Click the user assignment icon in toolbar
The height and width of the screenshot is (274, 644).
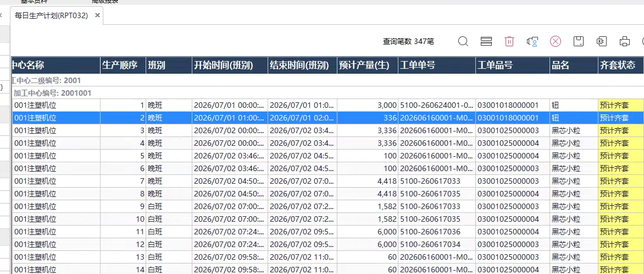(x=532, y=41)
